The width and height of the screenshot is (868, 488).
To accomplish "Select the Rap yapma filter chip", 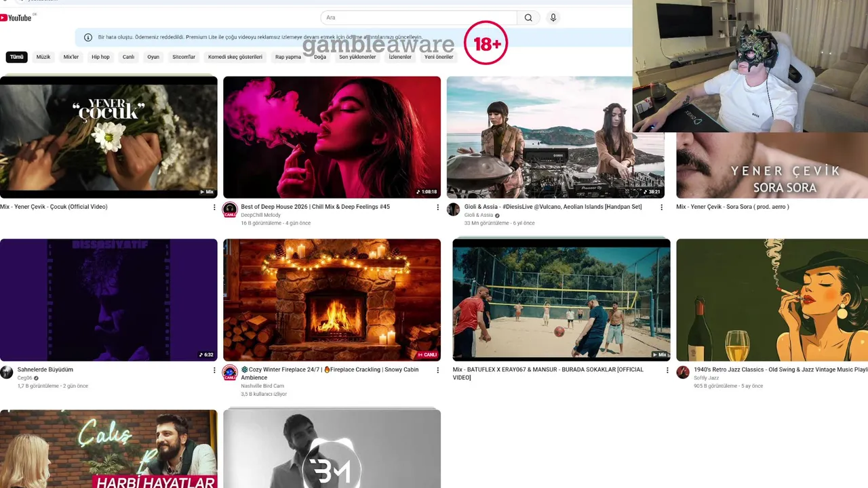I will [288, 57].
